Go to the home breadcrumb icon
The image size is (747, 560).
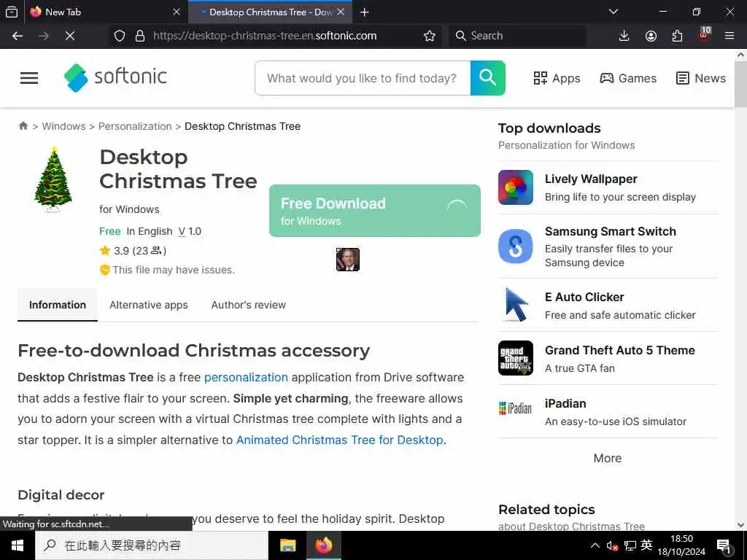tap(23, 125)
